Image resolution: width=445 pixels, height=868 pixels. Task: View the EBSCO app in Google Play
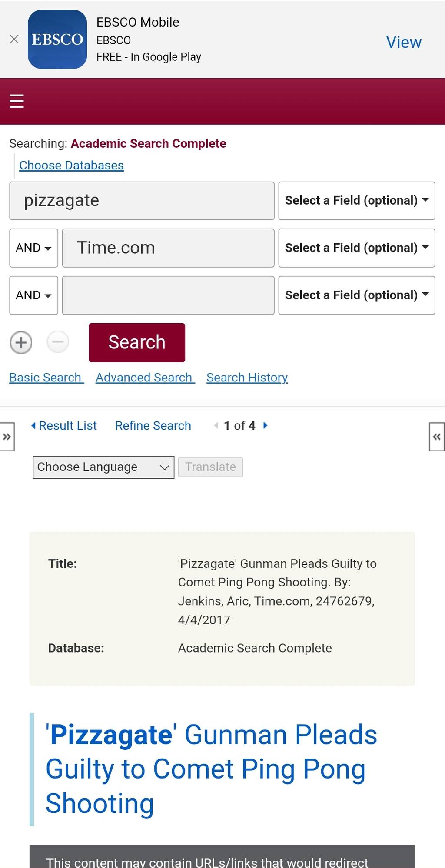tap(404, 42)
